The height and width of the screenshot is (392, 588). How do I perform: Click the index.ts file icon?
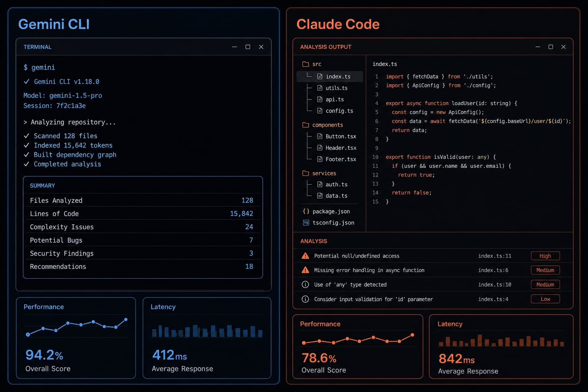pyautogui.click(x=320, y=77)
